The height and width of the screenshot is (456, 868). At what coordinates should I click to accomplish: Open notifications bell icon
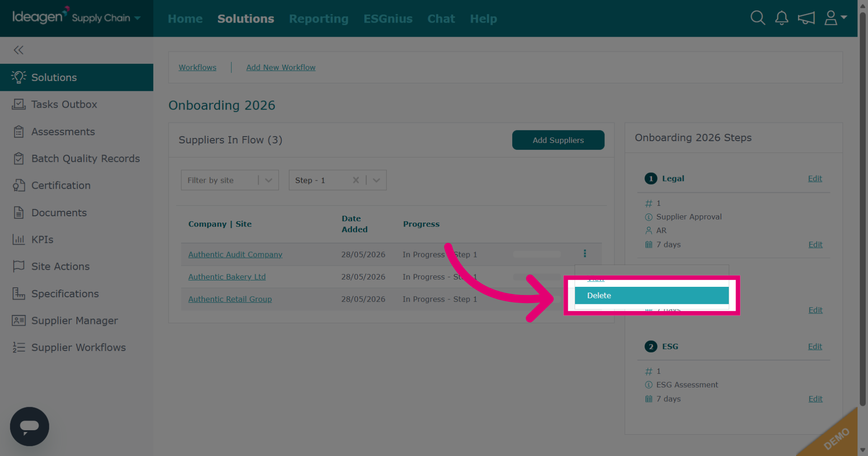782,18
